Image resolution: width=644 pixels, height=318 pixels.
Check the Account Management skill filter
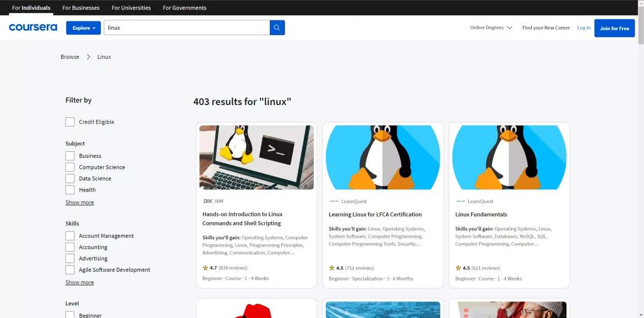coord(70,236)
